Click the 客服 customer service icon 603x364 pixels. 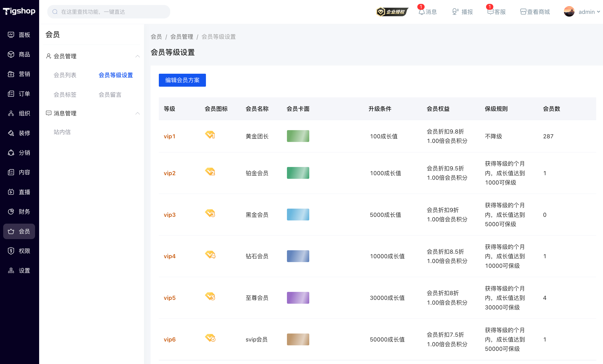point(490,12)
